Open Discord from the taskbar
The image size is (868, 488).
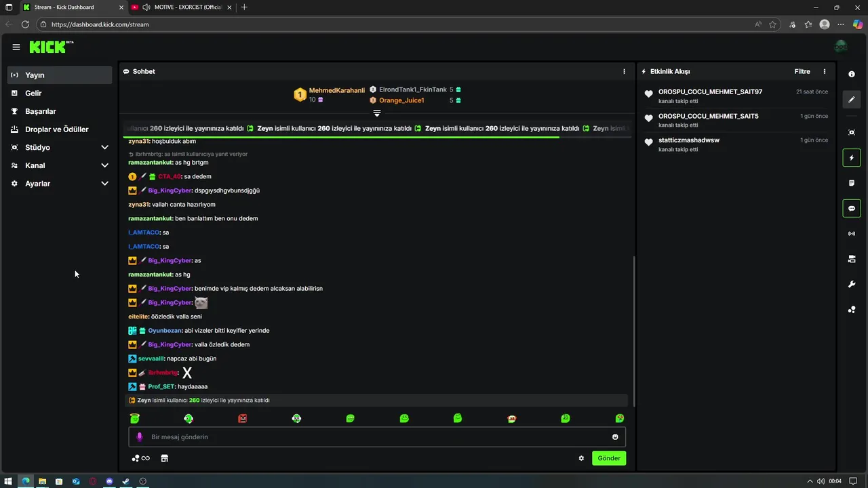[109, 481]
